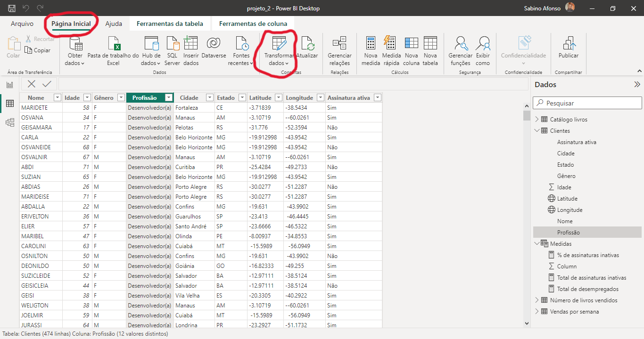This screenshot has height=339, width=644.
Task: Open the Latitude column filter dropdown
Action: [x=278, y=98]
